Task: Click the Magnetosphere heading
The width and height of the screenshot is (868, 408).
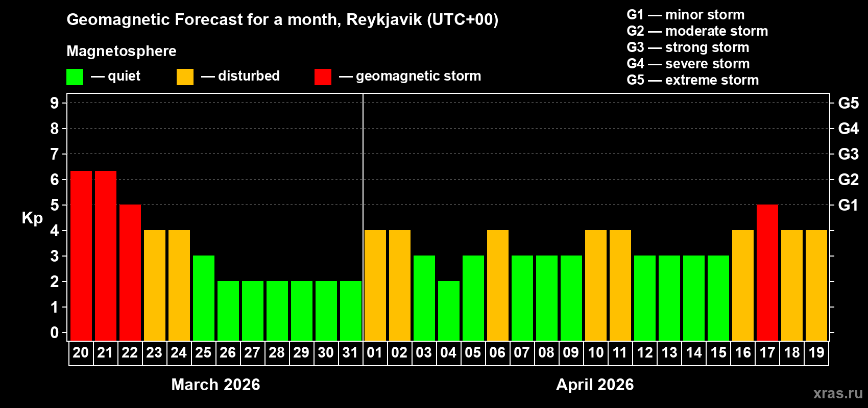Action: [122, 52]
